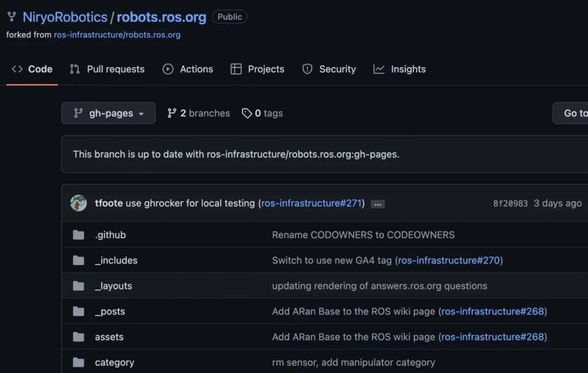Click the Go to file button
Viewport: 588px width, 373px height.
pos(571,113)
